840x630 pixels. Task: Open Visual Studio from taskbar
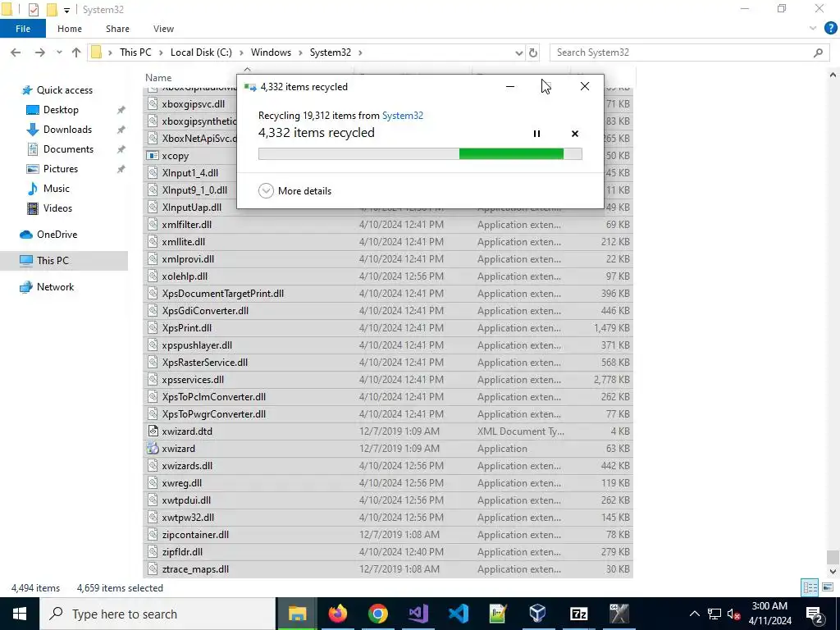point(418,614)
